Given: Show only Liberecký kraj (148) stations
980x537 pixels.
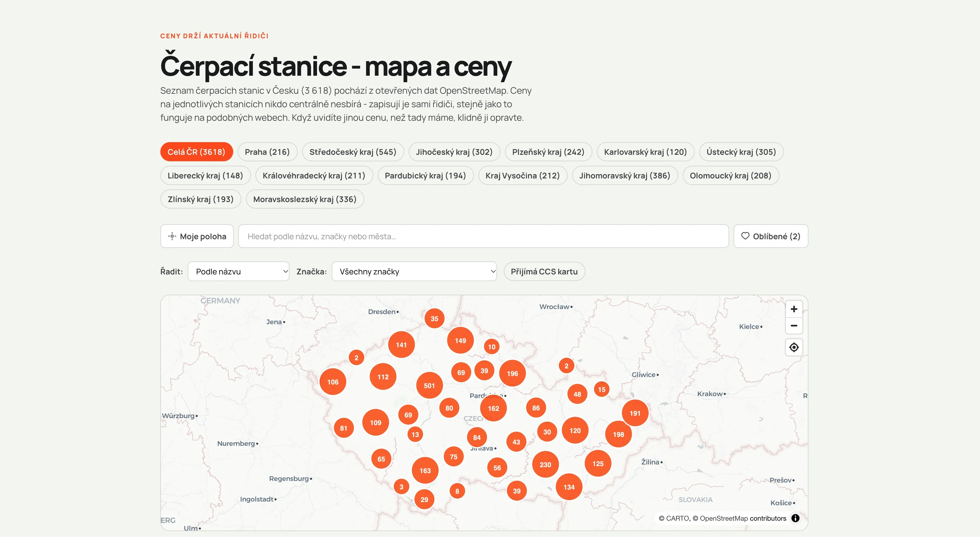Looking at the screenshot, I should pyautogui.click(x=205, y=175).
